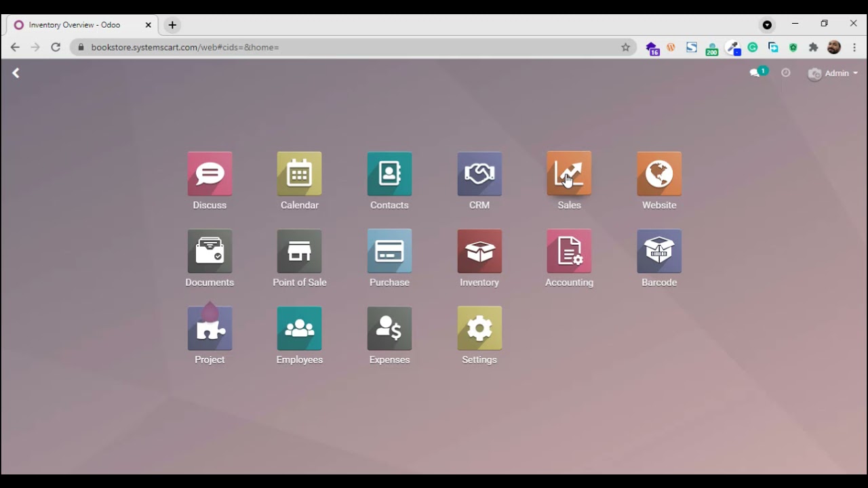Select the Inventory Overview - Odoo tab
This screenshot has width=868, height=488.
[x=82, y=25]
